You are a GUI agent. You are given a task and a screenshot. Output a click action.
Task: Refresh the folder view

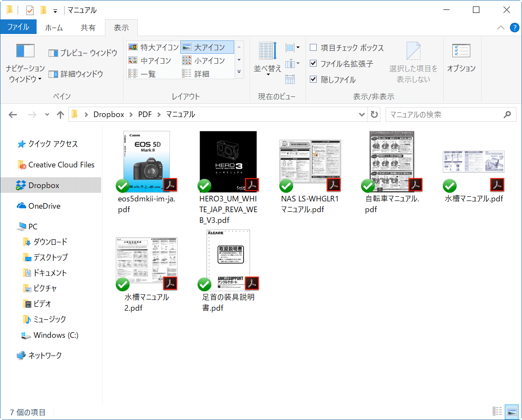tap(374, 114)
